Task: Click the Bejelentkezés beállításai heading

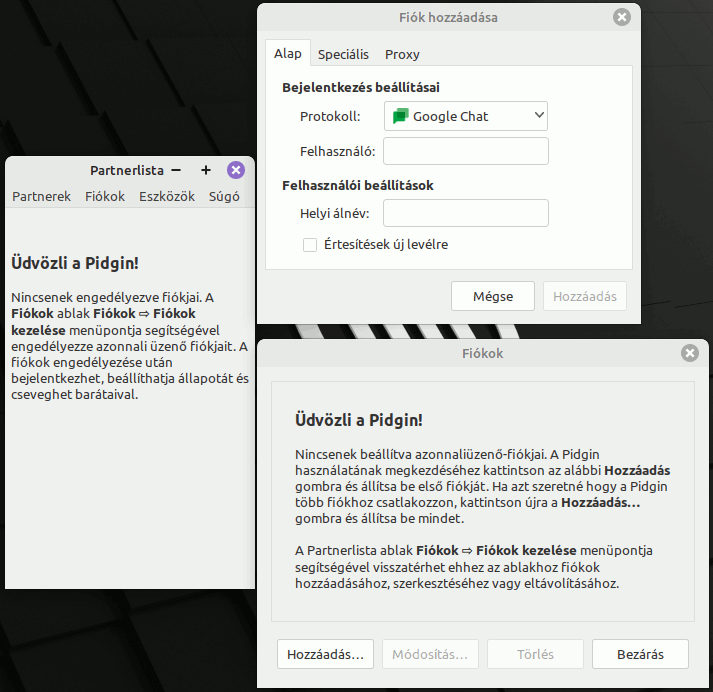Action: point(361,87)
